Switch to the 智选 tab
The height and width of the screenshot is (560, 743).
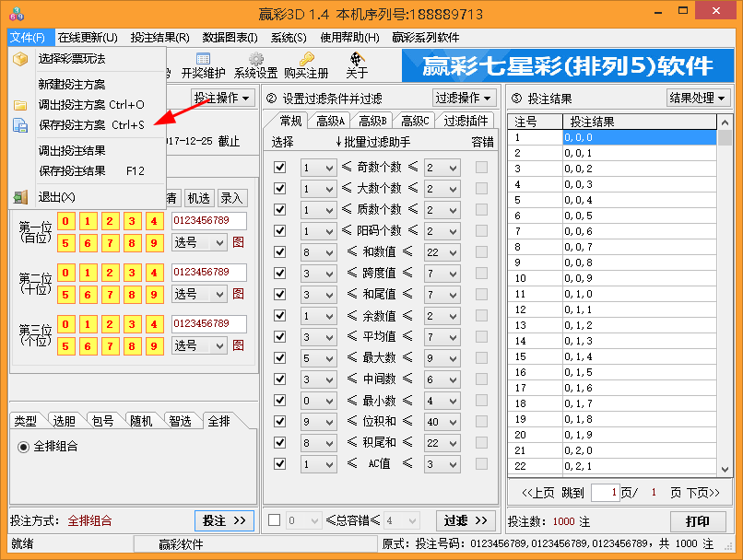pyautogui.click(x=180, y=421)
